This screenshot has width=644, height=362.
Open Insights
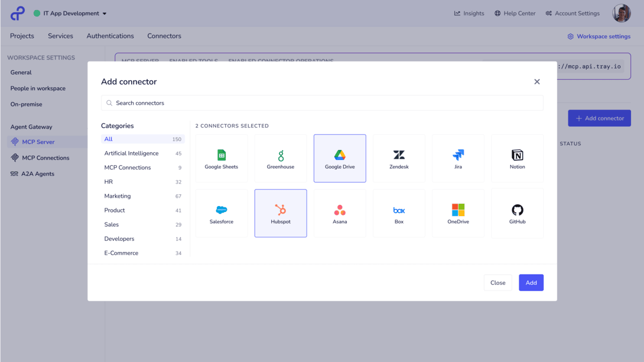[x=469, y=13]
